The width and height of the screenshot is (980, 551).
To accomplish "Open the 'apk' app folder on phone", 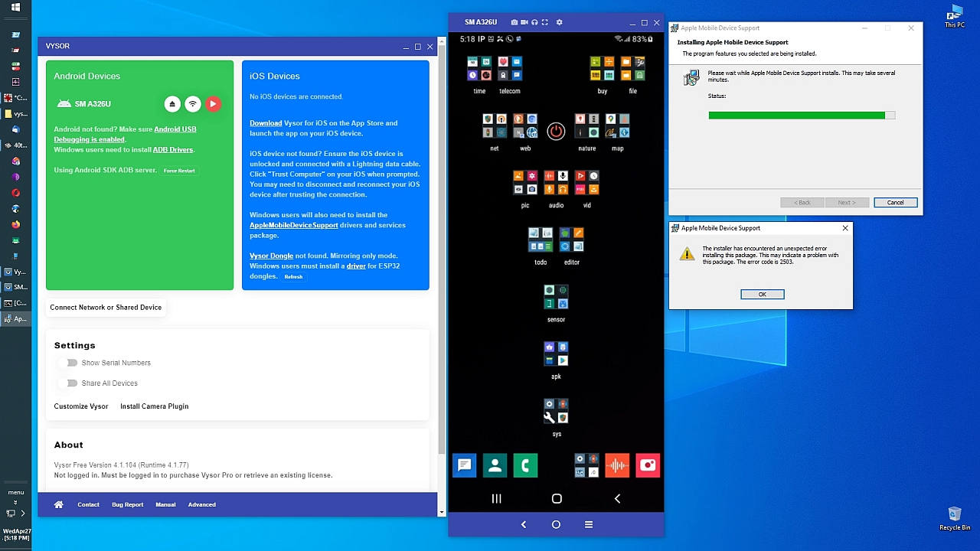I will coord(556,360).
